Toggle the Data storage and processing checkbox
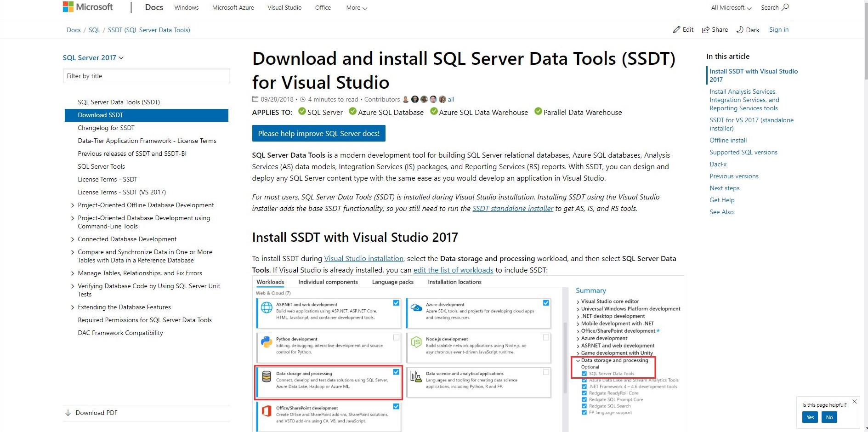The width and height of the screenshot is (868, 432). (x=396, y=372)
